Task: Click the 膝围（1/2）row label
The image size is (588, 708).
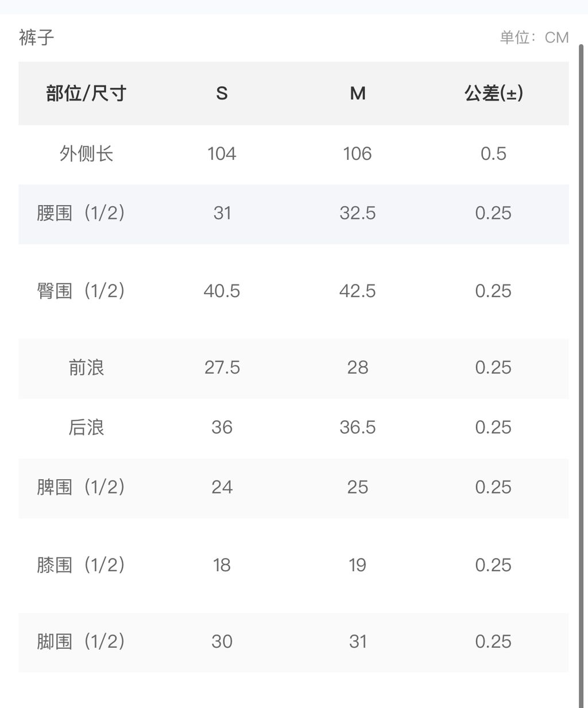Action: pyautogui.click(x=81, y=565)
